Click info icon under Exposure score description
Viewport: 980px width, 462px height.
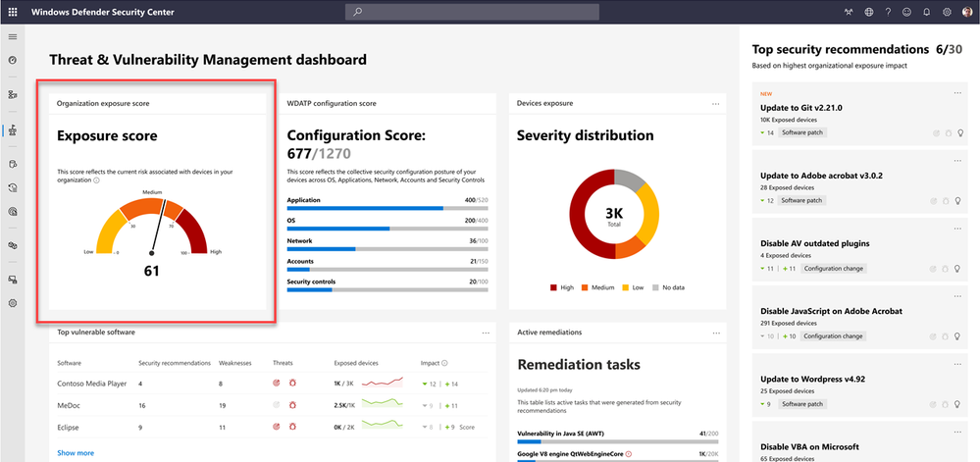(x=96, y=180)
